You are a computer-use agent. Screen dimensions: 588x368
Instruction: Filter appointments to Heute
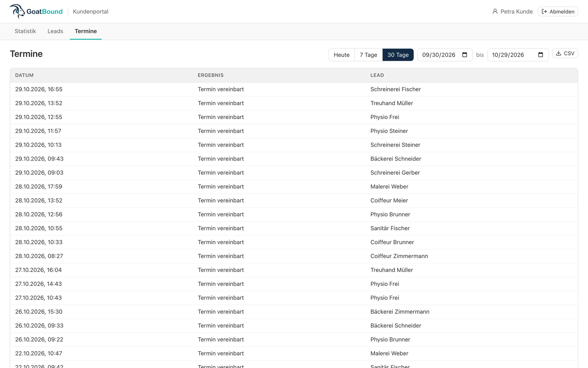point(342,55)
